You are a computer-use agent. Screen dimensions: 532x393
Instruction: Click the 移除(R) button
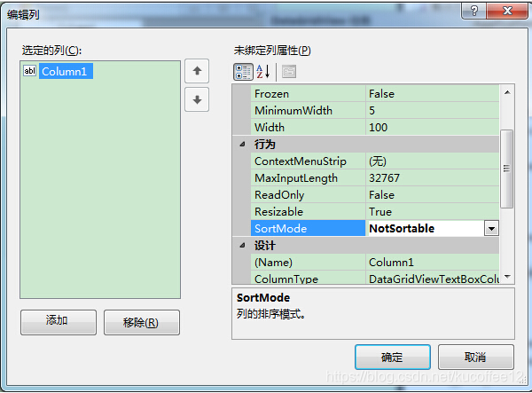pyautogui.click(x=142, y=322)
